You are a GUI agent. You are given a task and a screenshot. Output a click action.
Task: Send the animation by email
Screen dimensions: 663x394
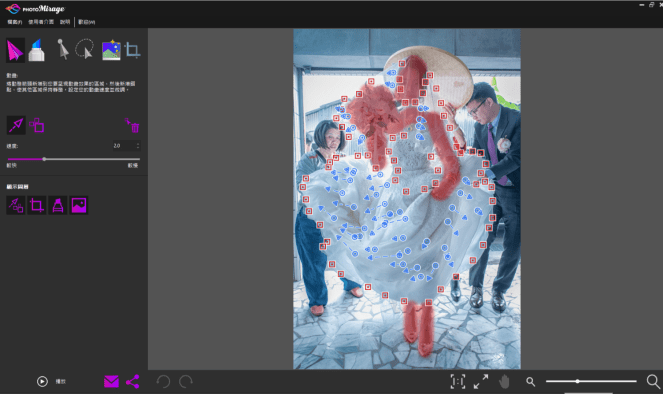tap(111, 382)
